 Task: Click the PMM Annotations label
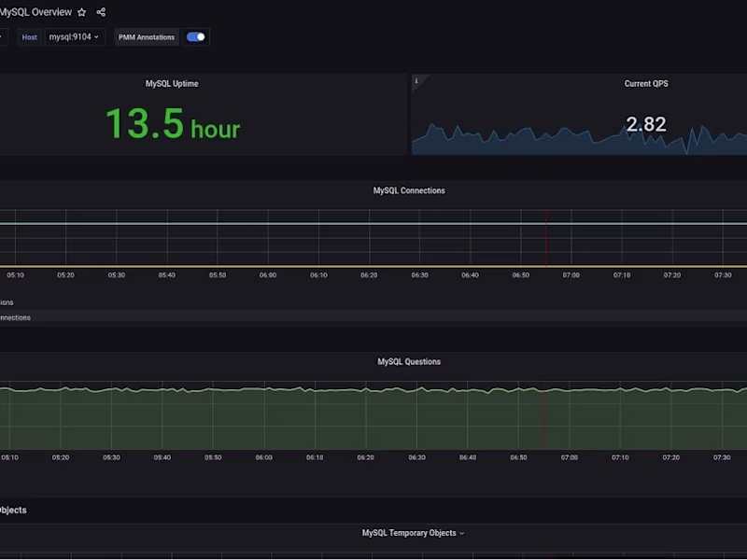coord(147,37)
